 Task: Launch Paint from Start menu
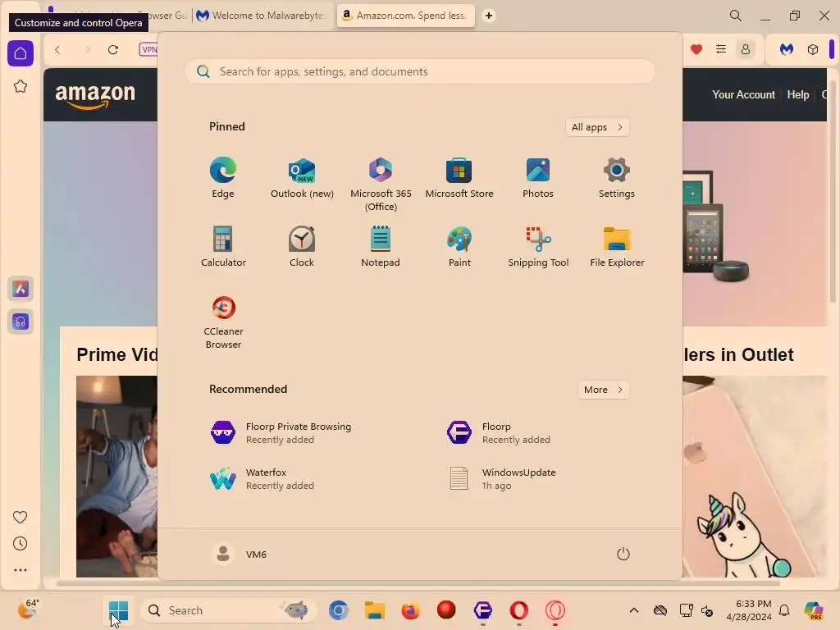(459, 247)
